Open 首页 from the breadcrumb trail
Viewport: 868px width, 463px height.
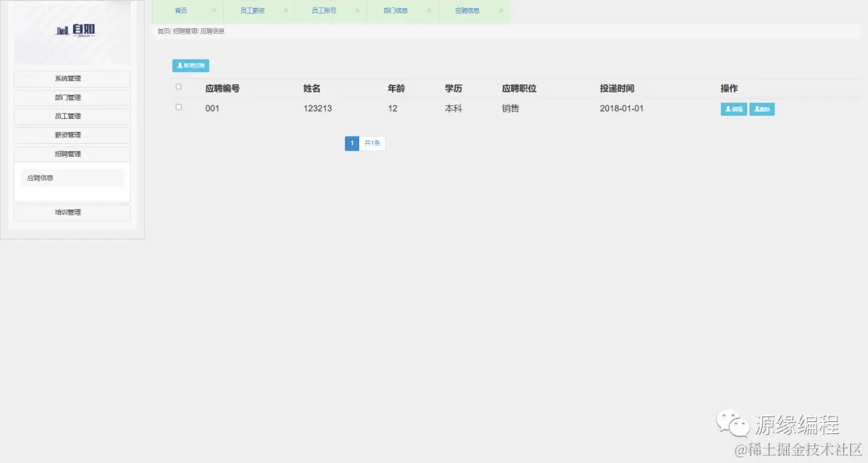coord(164,31)
